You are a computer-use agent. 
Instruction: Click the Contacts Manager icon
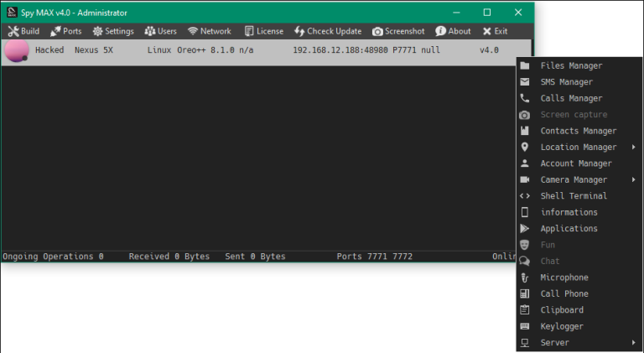524,131
